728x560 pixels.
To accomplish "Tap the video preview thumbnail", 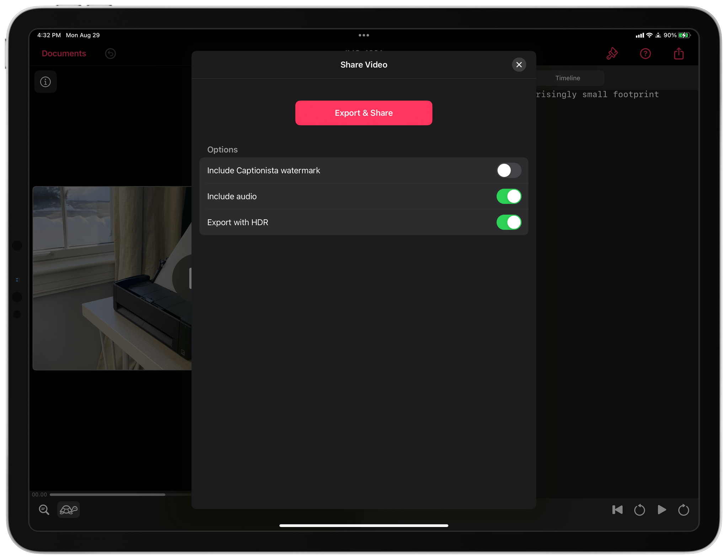I will (x=112, y=278).
